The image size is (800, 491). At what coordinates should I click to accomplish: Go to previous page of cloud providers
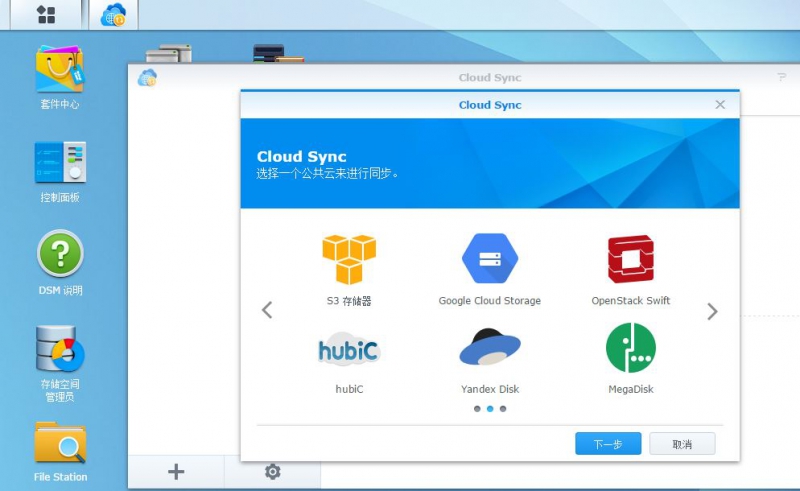(x=267, y=310)
